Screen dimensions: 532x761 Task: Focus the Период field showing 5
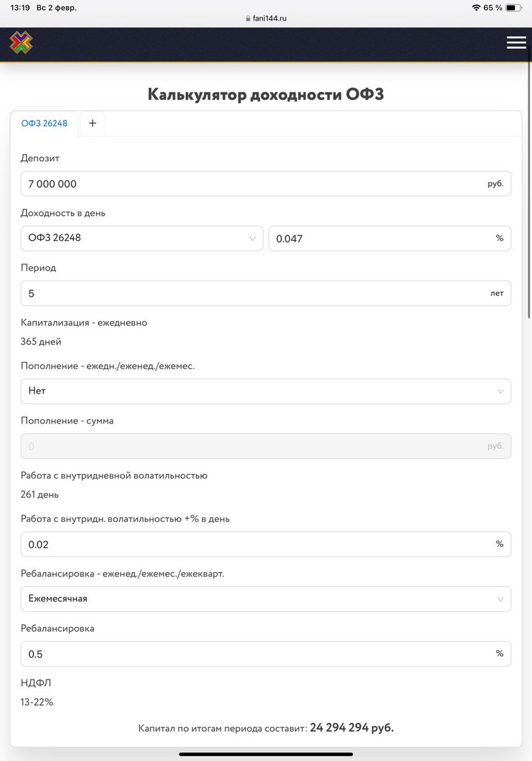[x=254, y=294]
